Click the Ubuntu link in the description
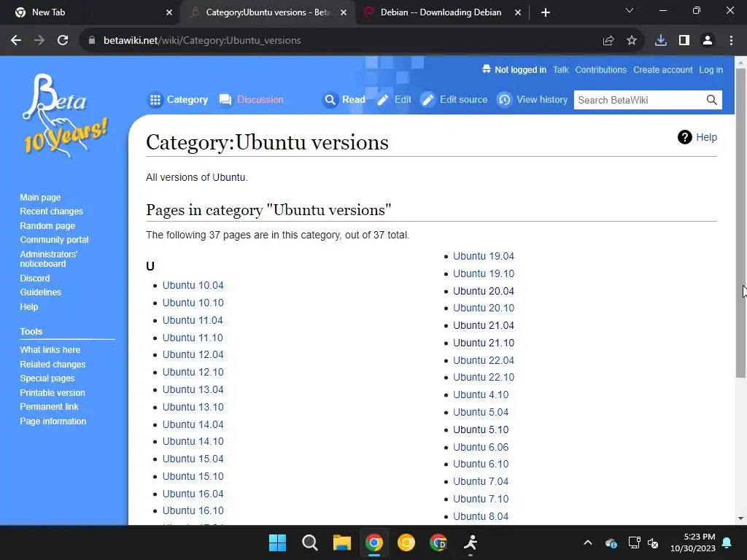Screen dimensions: 747x560 (x=228, y=177)
